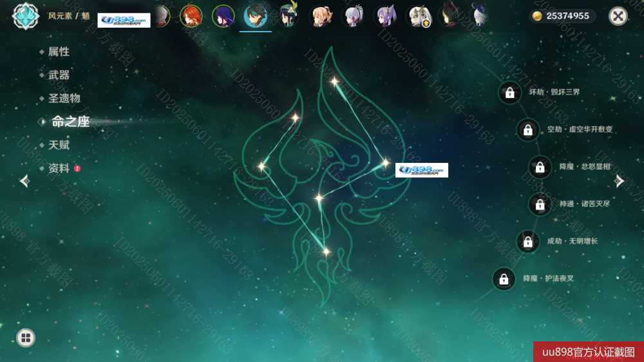Select the Venti avatar with green hat
Screen dimensions: 644x362
288,15
